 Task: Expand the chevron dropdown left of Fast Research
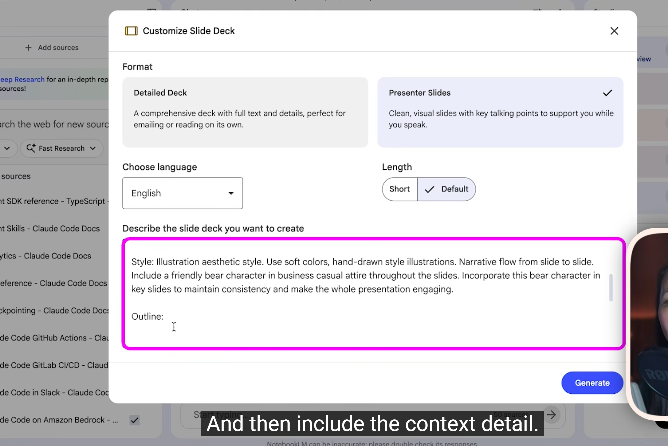click(x=7, y=148)
